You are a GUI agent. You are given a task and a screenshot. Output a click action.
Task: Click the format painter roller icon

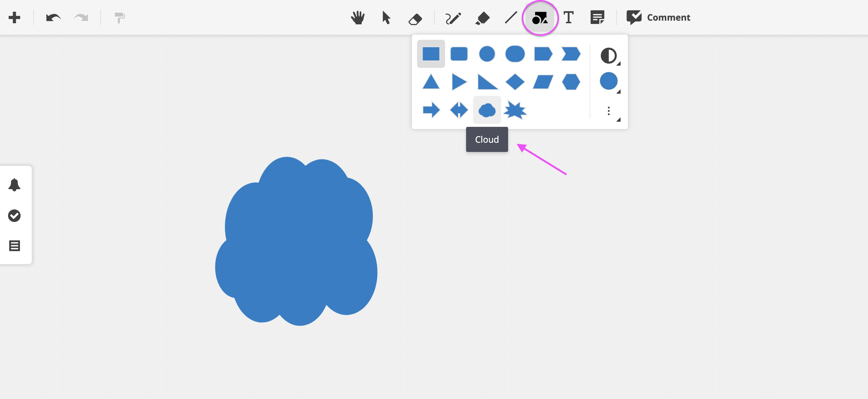pos(119,18)
